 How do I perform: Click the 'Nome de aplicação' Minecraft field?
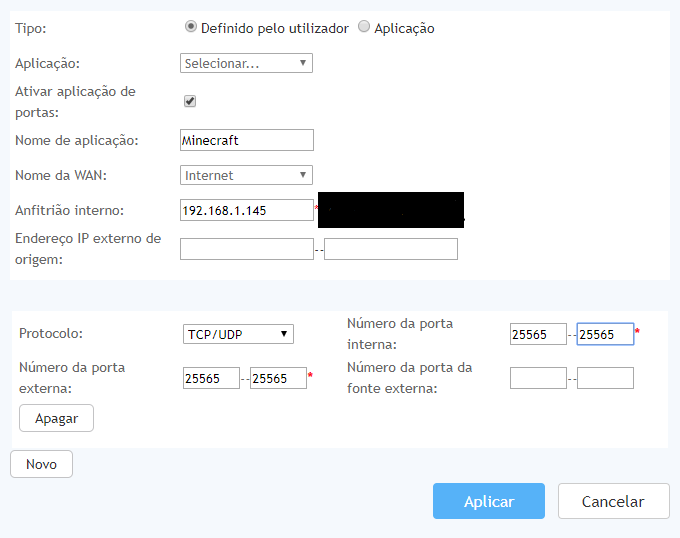246,140
